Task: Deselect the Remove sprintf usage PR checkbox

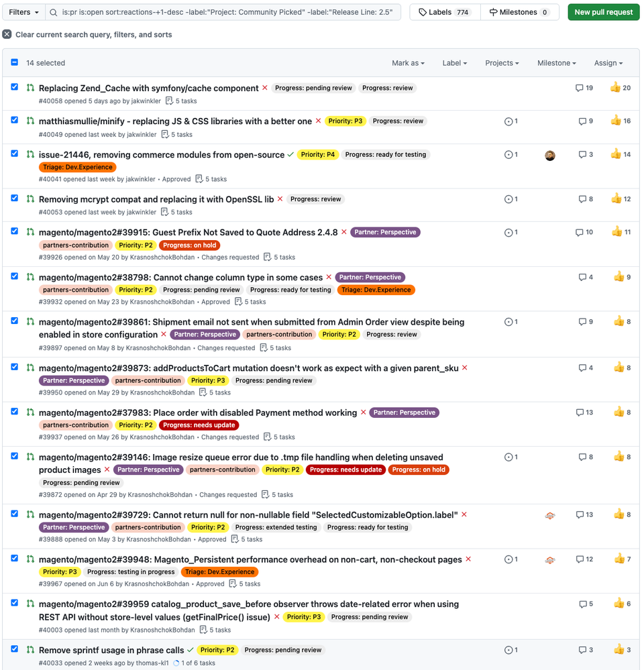Action: point(15,649)
